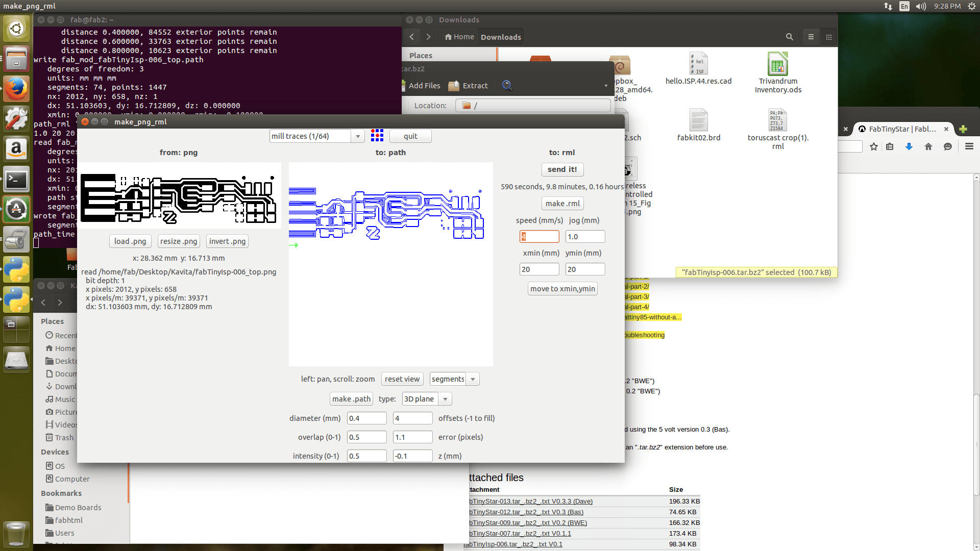Viewport: 980px width, 551px height.
Task: Switch to grid view in Downloads
Action: 829,37
